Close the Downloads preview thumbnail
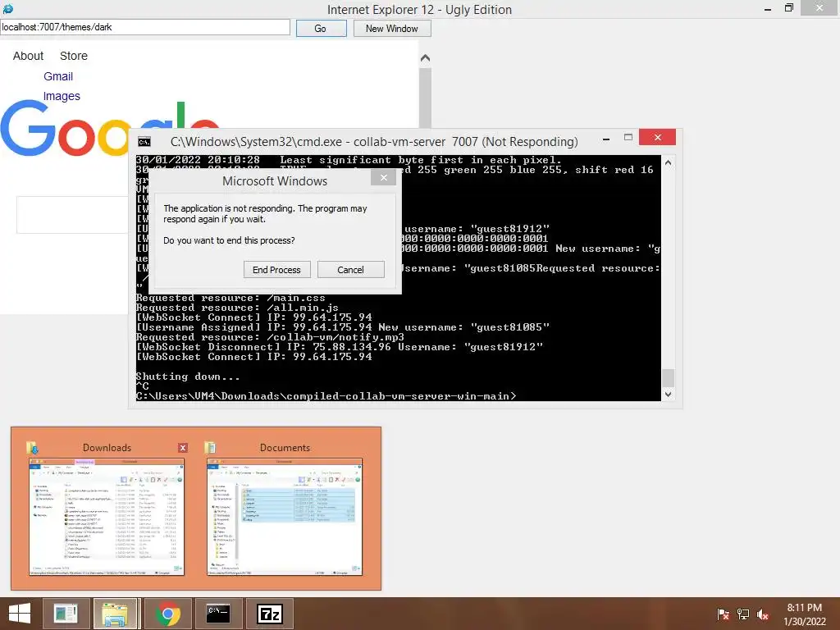The height and width of the screenshot is (630, 840). coord(183,448)
